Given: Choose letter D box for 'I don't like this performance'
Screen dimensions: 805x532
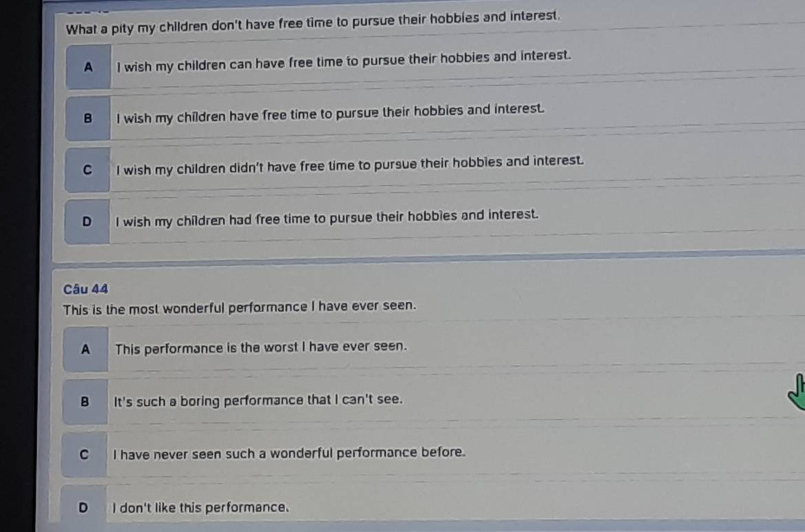Looking at the screenshot, I should tap(83, 507).
